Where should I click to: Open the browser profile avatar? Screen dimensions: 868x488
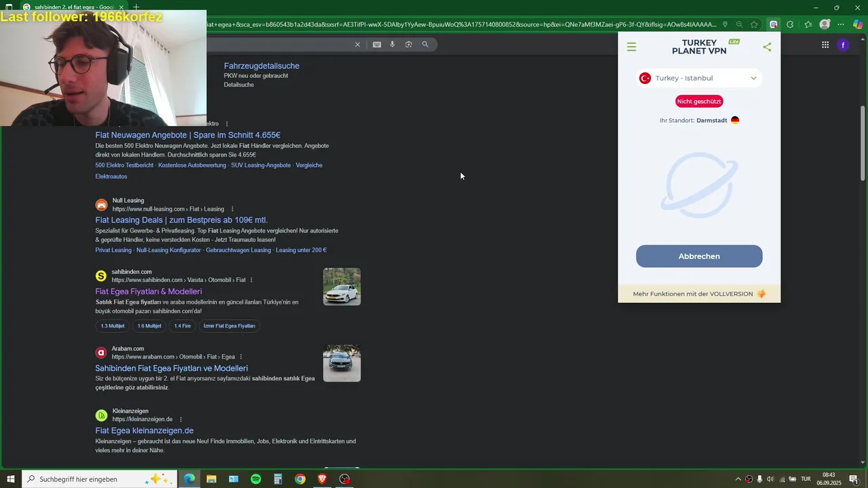pyautogui.click(x=825, y=24)
